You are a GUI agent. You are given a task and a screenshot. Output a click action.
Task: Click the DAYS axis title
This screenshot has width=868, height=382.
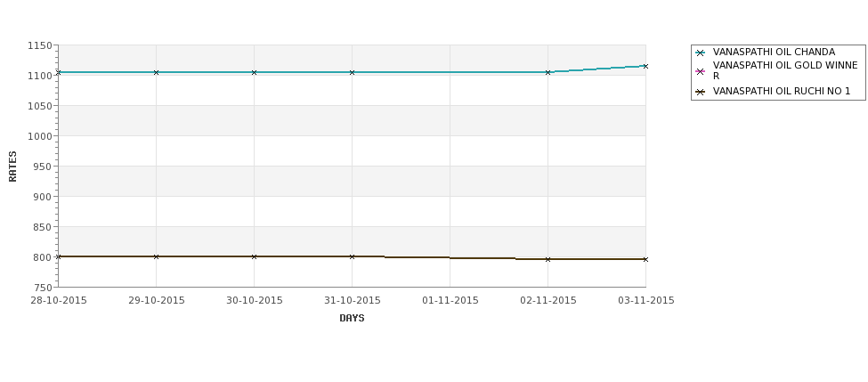(x=352, y=319)
